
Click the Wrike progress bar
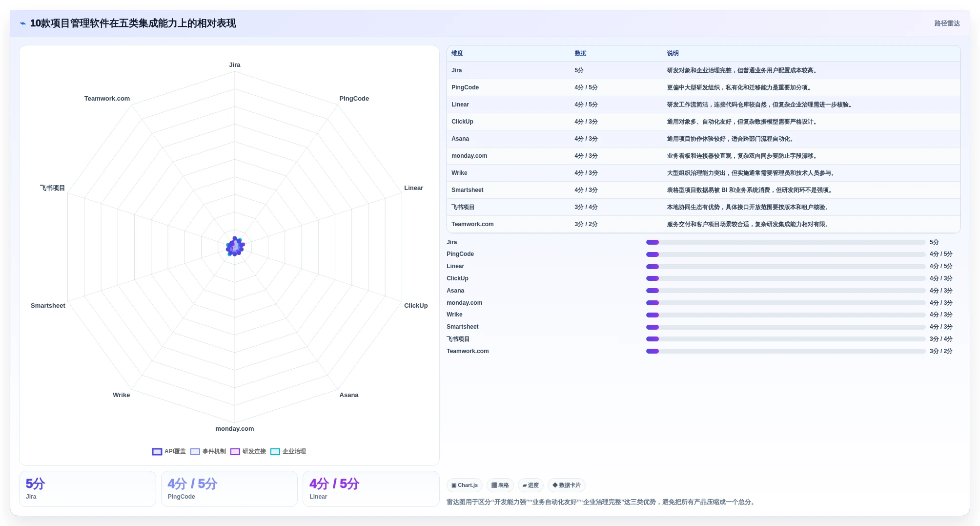pyautogui.click(x=786, y=315)
